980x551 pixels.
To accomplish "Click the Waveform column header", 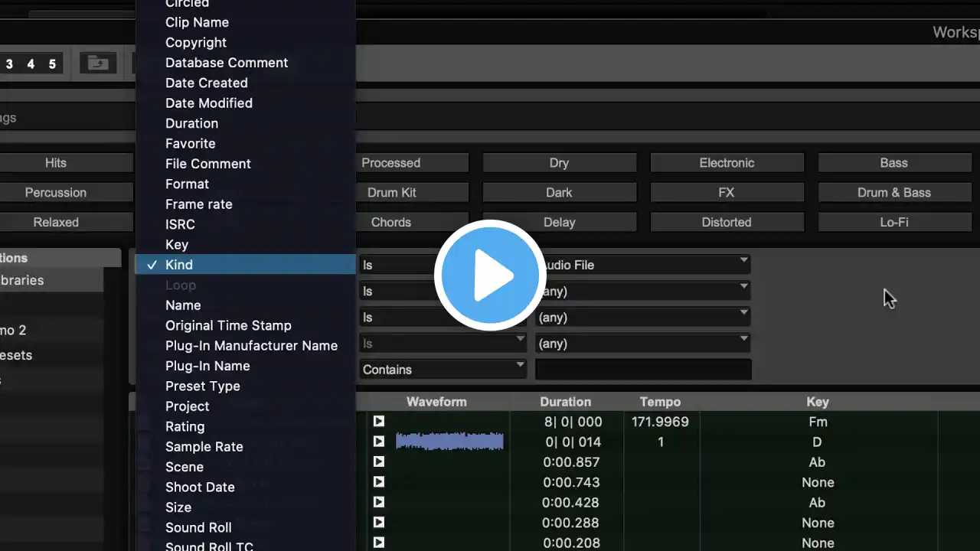I will (436, 402).
